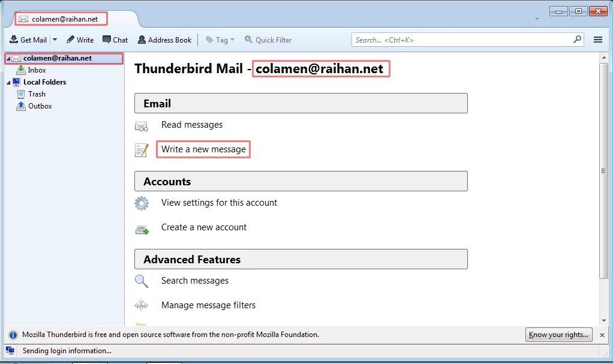Collapse the Local Folders tree
613x364 pixels.
coord(8,83)
